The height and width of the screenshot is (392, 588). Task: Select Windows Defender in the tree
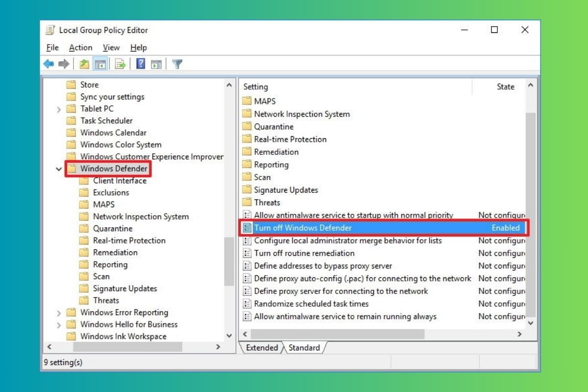114,169
